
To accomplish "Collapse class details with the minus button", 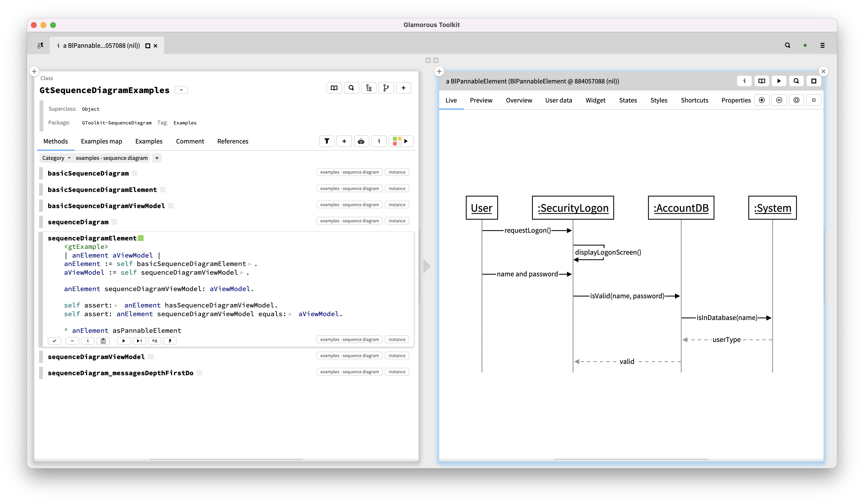I will click(181, 89).
